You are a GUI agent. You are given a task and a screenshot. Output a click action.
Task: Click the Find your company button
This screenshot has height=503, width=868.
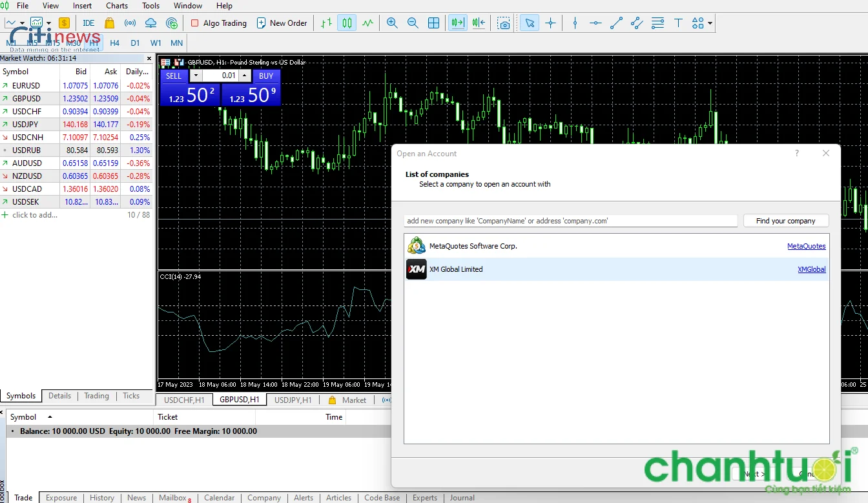786,221
